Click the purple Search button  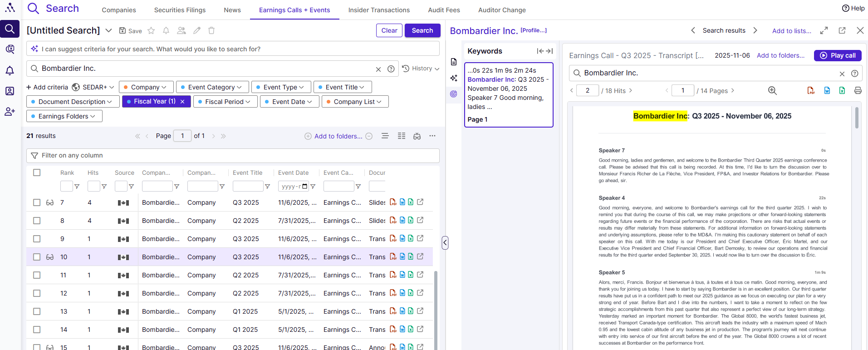(x=422, y=30)
